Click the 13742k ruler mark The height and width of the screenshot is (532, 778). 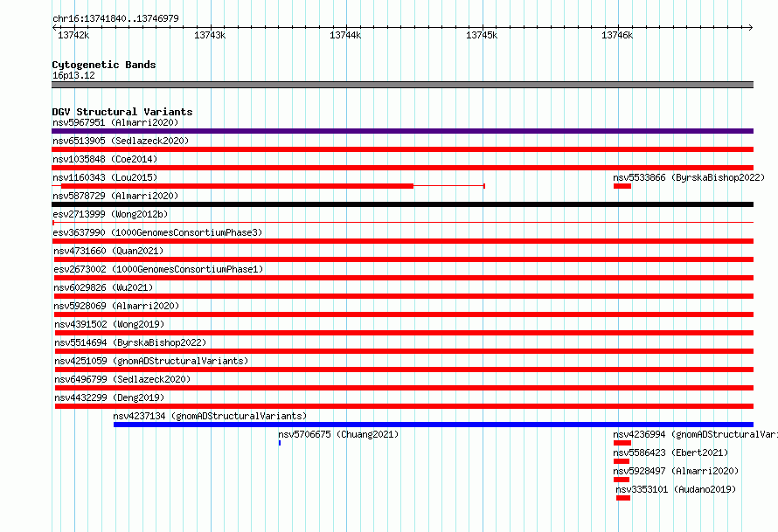pyautogui.click(x=73, y=35)
